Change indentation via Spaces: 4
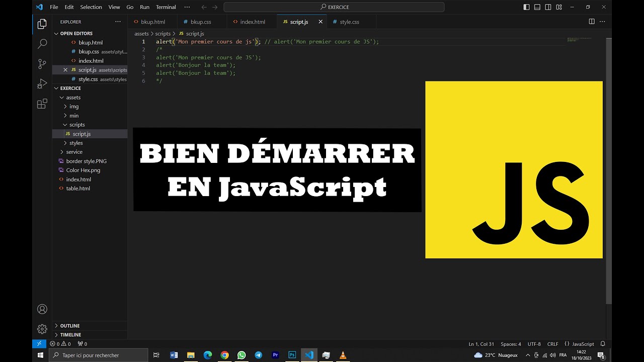 tap(511, 344)
